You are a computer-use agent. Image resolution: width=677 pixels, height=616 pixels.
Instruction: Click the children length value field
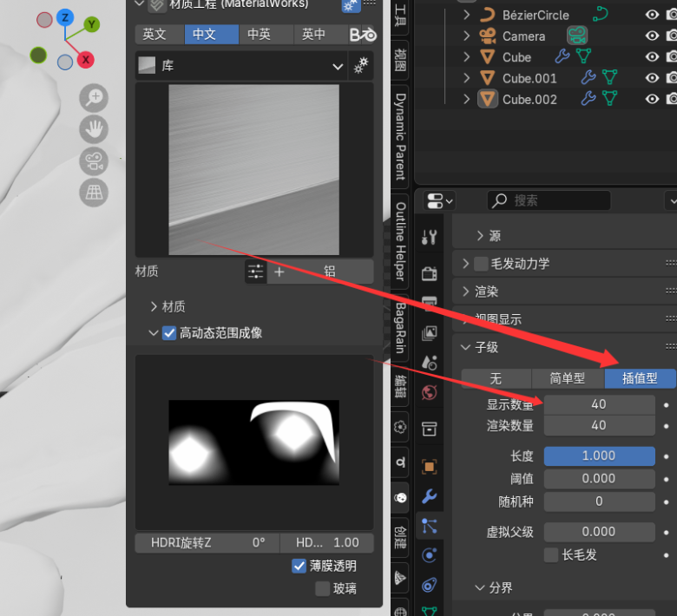[x=599, y=455]
